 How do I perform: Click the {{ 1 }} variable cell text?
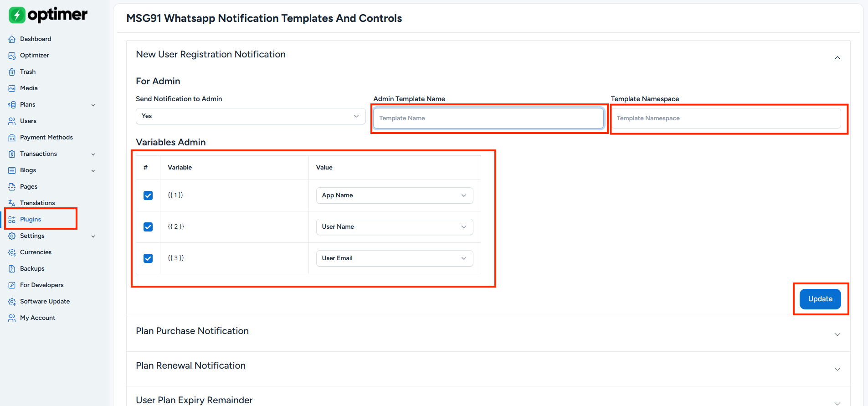pyautogui.click(x=175, y=195)
